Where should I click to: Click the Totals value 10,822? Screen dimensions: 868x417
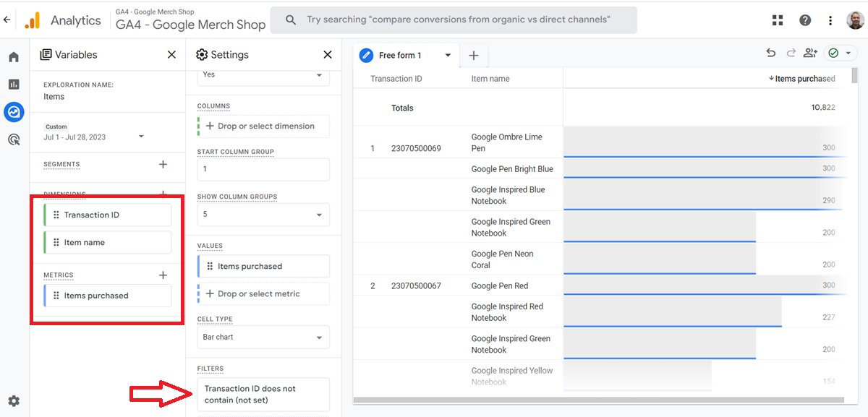(823, 108)
